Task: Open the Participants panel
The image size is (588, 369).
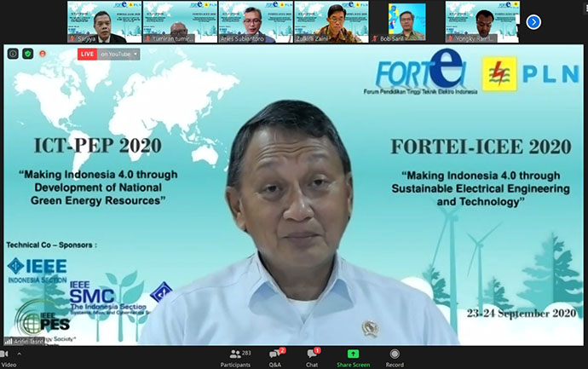Action: 240,357
